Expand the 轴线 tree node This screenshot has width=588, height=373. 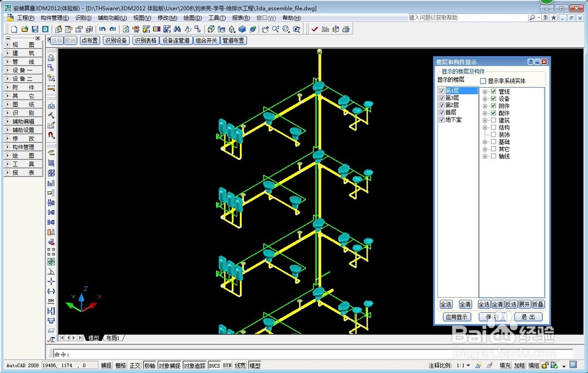485,156
